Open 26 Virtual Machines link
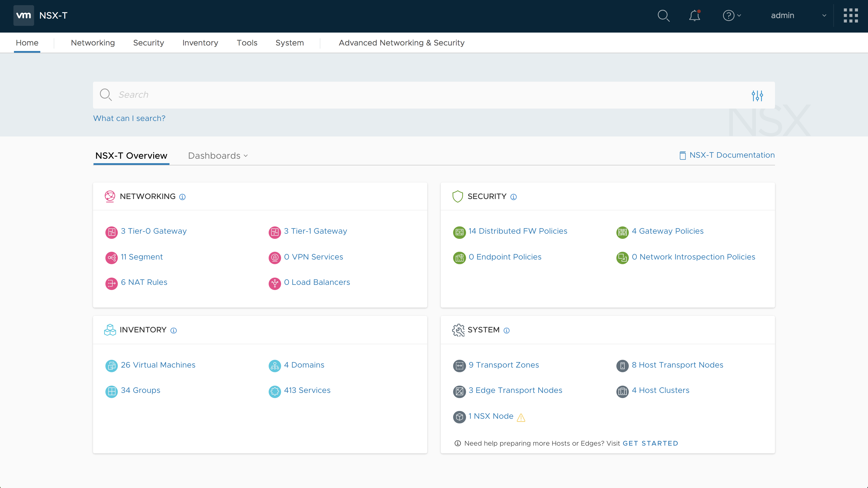 [158, 365]
